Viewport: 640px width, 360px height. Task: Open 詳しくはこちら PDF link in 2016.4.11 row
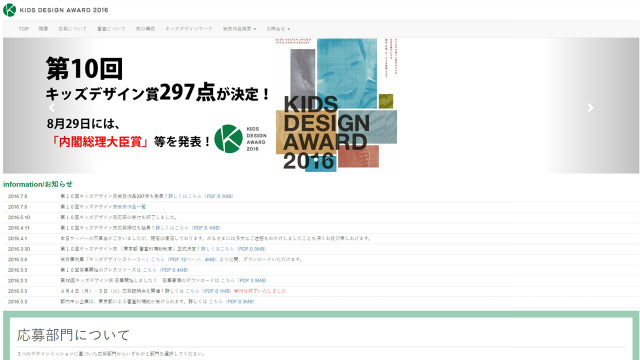pos(188,228)
